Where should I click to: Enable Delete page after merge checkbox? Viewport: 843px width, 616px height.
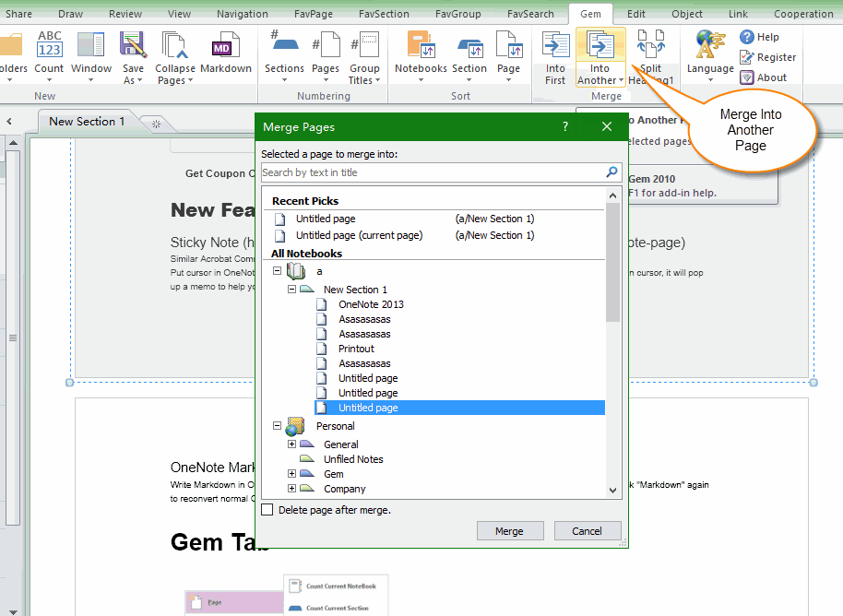(x=267, y=510)
